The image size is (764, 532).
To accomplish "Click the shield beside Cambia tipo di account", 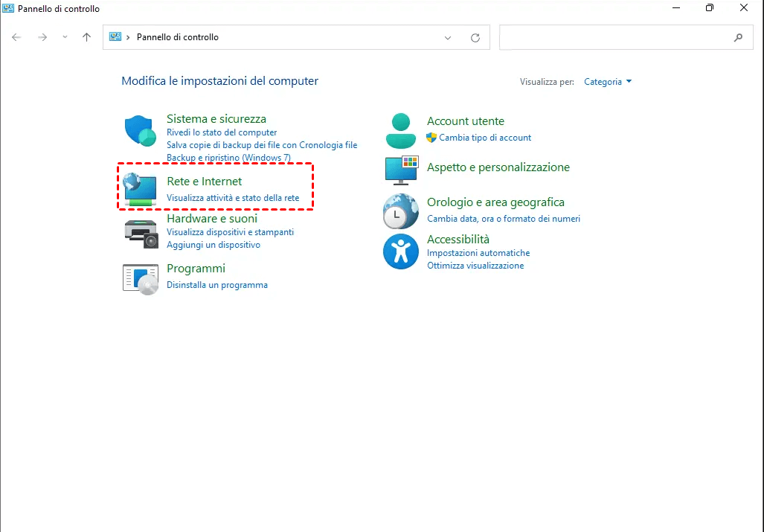I will click(x=431, y=138).
